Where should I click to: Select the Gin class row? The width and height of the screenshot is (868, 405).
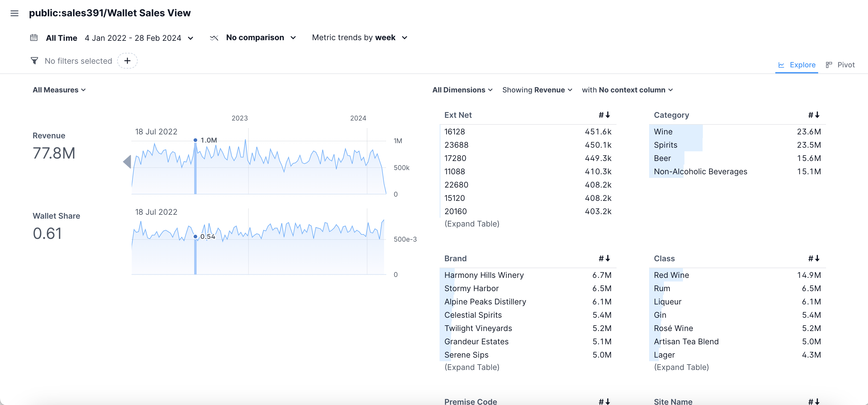click(x=737, y=315)
